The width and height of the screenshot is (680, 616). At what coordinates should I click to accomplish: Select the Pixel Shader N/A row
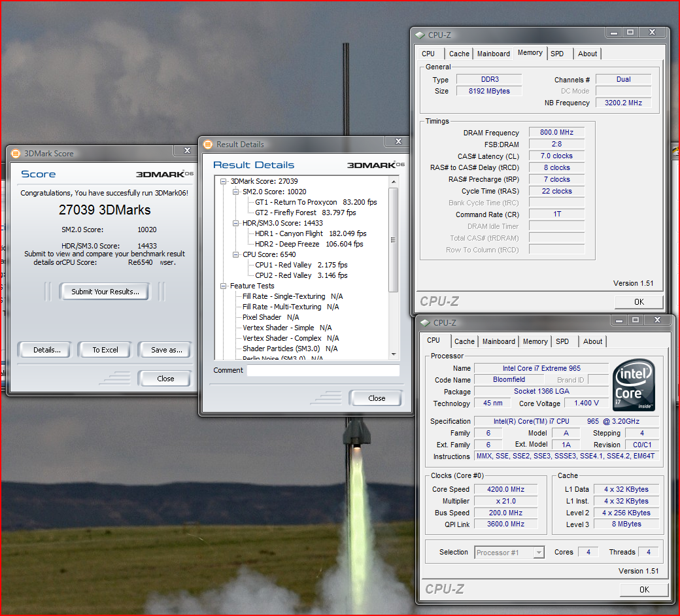[x=271, y=317]
